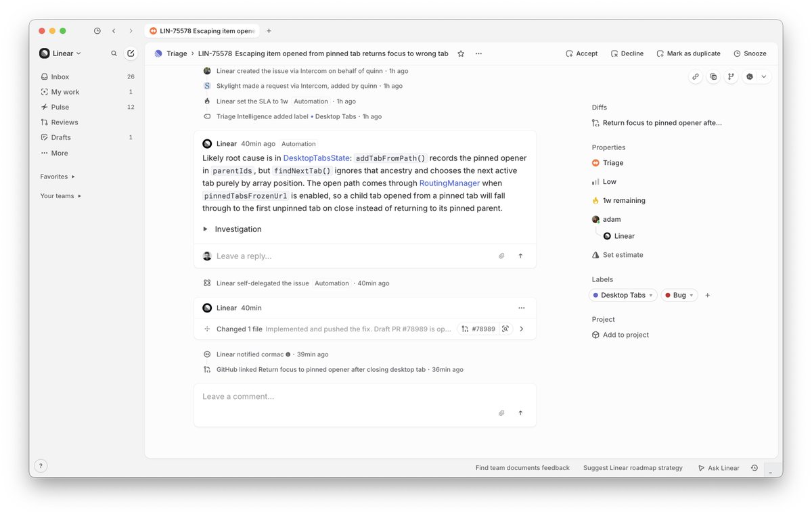
Task: Click the Linear delegate under adam
Action: pyautogui.click(x=619, y=236)
